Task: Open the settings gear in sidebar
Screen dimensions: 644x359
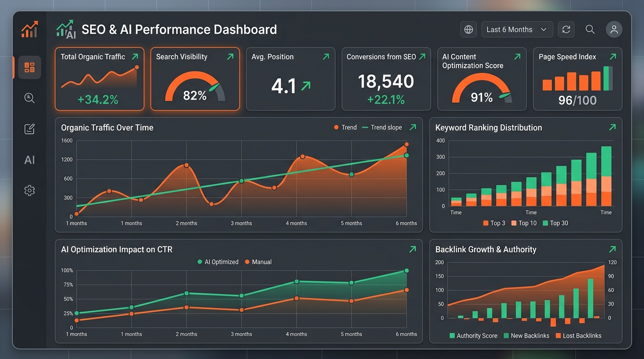Action: tap(29, 190)
